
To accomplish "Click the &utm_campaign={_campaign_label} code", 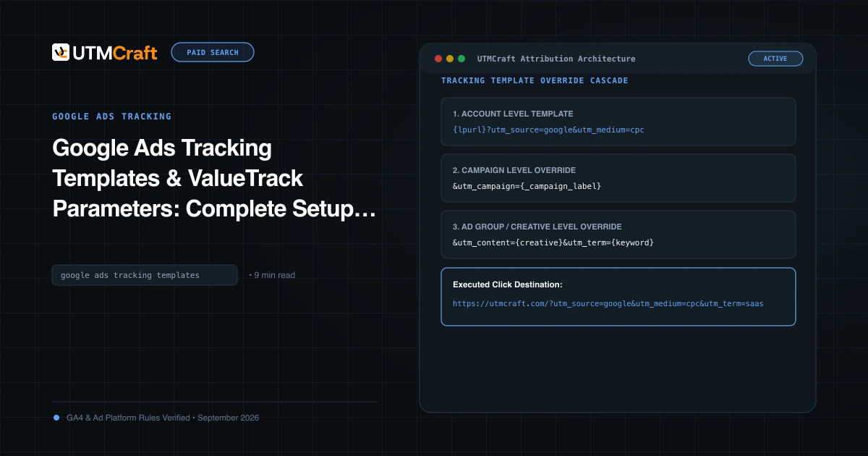I will 527,187.
